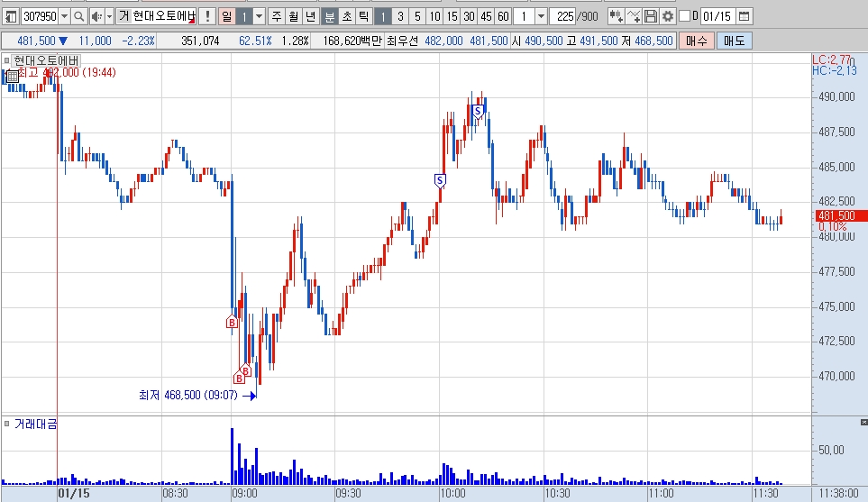Click the chart layout icon beside stock code
The height and width of the screenshot is (502, 868).
10,16
